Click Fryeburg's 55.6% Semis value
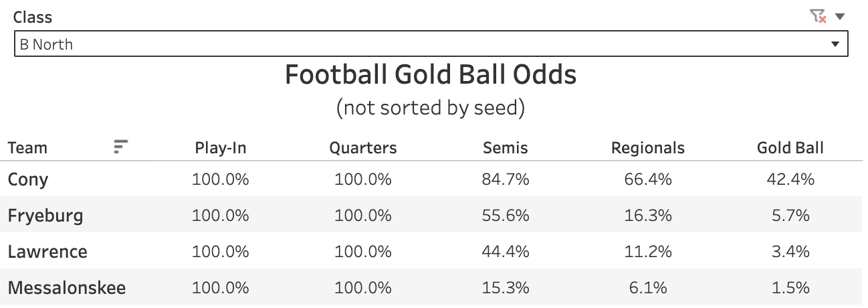 506,216
